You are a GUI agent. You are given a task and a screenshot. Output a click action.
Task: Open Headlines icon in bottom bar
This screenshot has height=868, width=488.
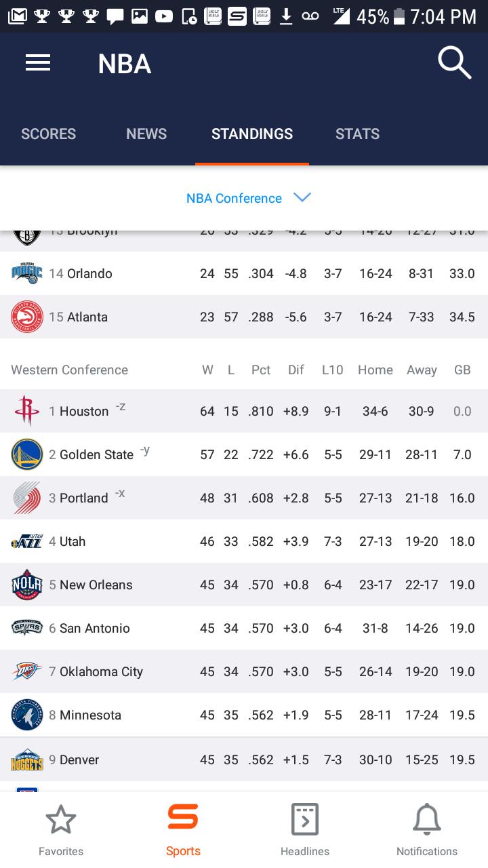[305, 820]
